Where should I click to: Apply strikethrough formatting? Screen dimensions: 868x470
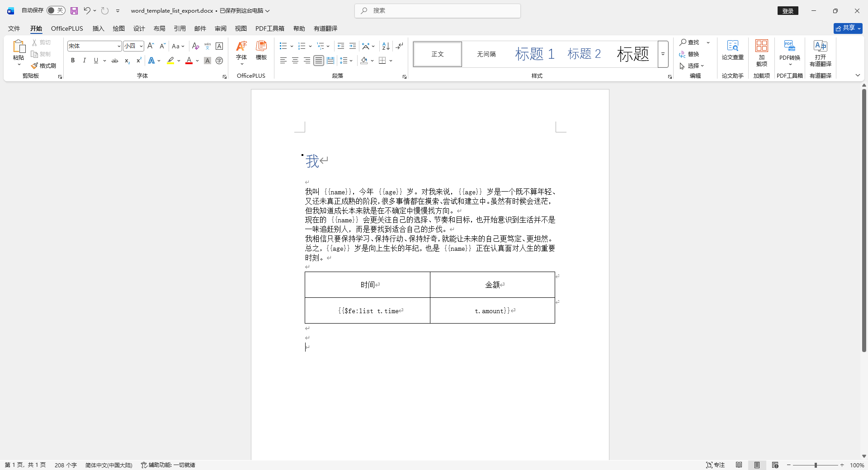coord(115,61)
